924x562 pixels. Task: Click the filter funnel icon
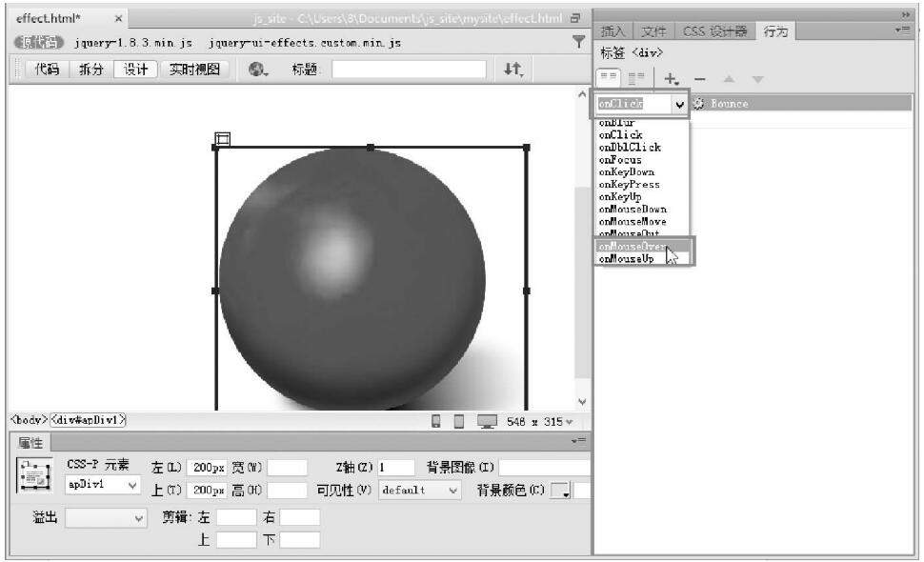pyautogui.click(x=577, y=42)
